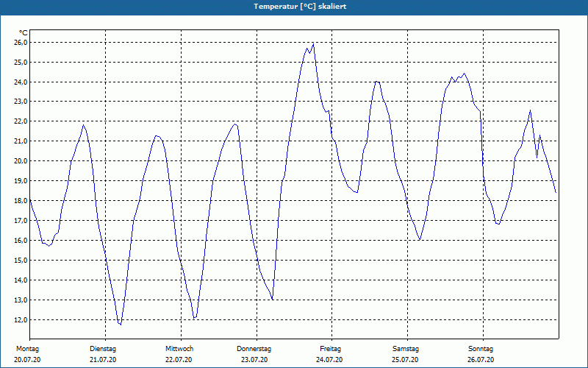Click the title 'Temperatur [°C] skaliert'
588x368 pixels.
pyautogui.click(x=300, y=7)
